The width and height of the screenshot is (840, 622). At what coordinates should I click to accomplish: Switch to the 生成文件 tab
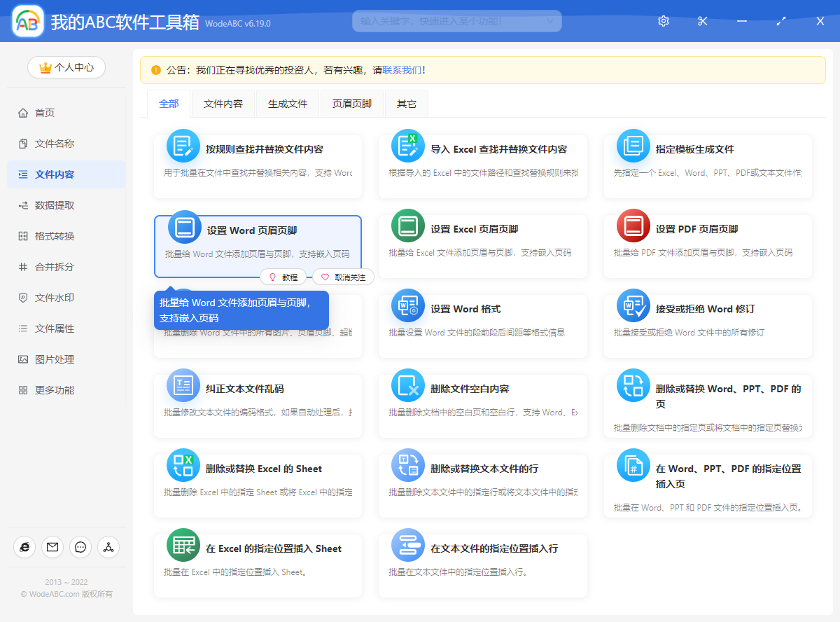click(288, 103)
